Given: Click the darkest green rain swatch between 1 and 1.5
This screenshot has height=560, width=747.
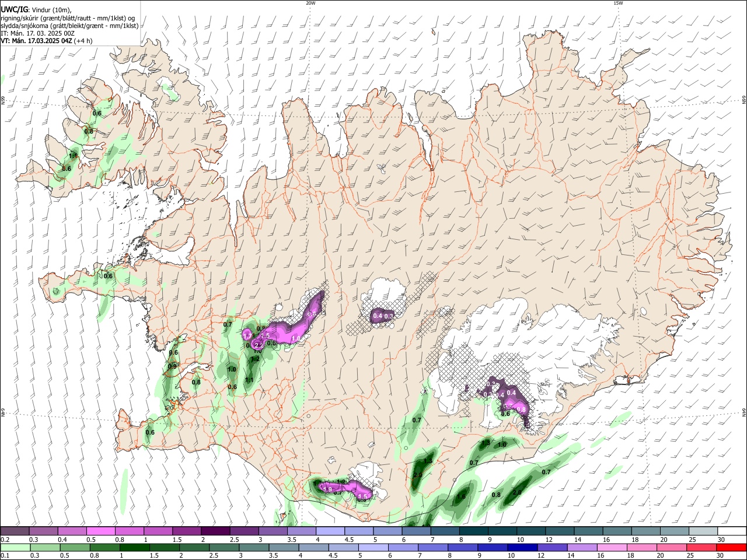Looking at the screenshot, I should 135,547.
